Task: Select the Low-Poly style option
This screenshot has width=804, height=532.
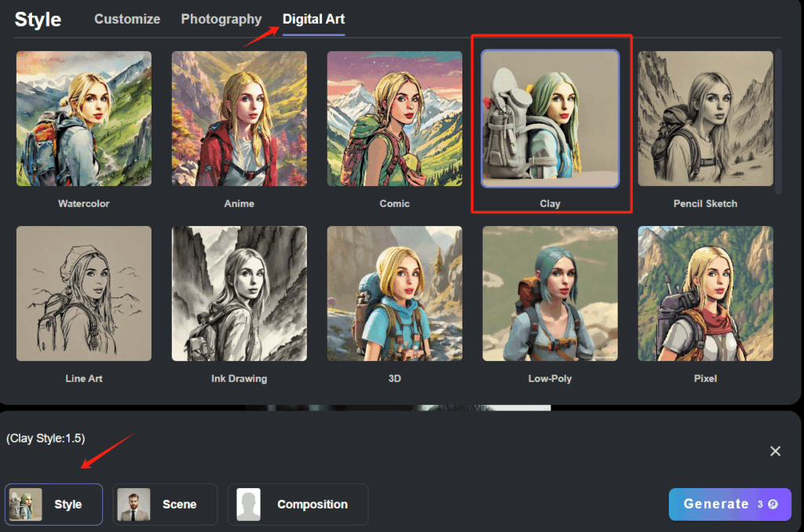Action: pyautogui.click(x=550, y=293)
